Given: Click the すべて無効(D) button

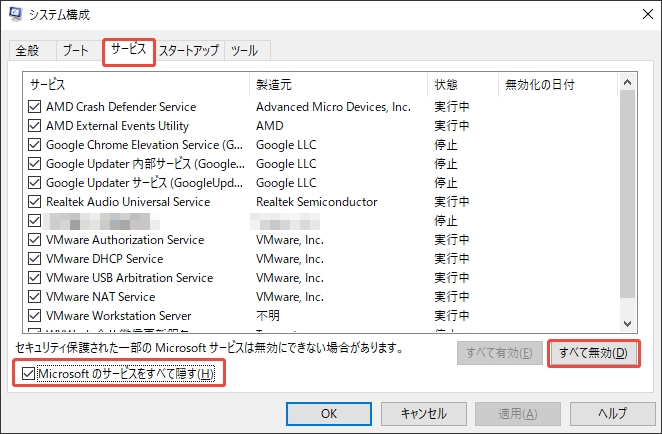Looking at the screenshot, I should point(593,353).
